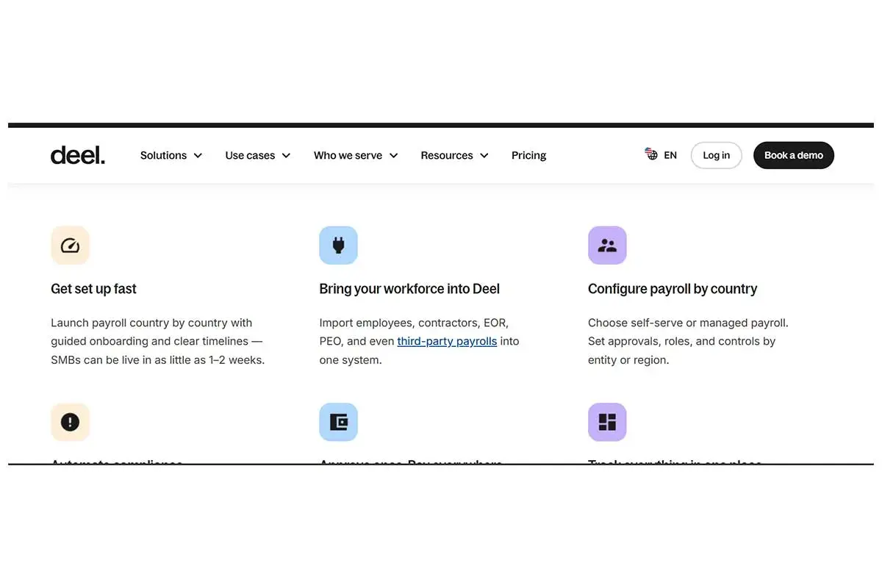Click the people icon above Configure payroll
The width and height of the screenshot is (882, 588).
coord(607,245)
